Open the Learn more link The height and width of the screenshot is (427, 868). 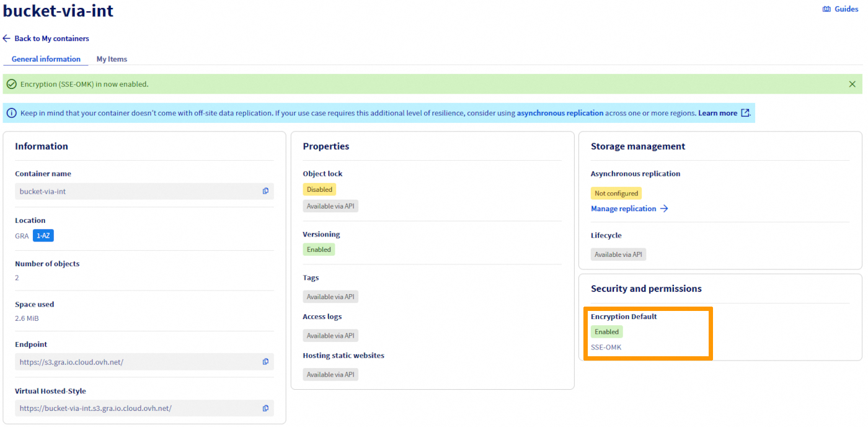(x=718, y=112)
